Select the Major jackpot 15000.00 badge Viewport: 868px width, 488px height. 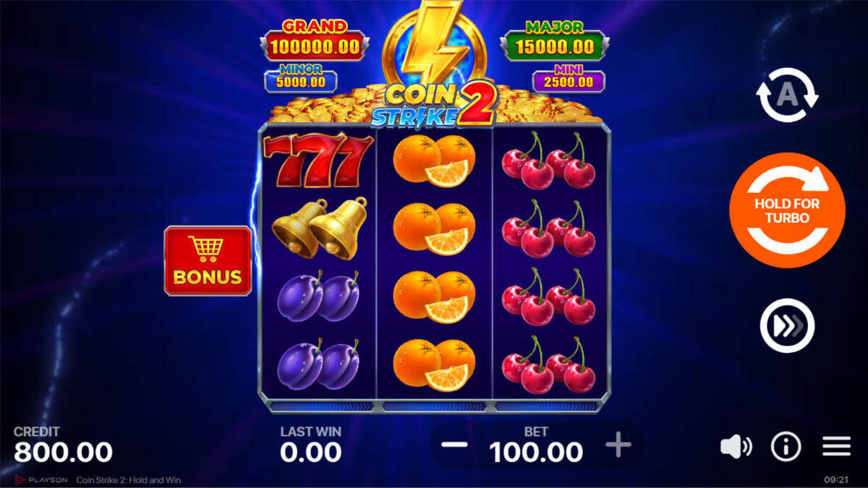pyautogui.click(x=555, y=41)
